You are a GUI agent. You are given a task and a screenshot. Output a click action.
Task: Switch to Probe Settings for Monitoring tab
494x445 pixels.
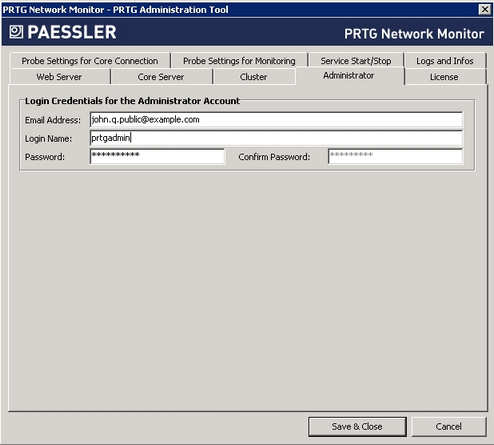click(239, 61)
